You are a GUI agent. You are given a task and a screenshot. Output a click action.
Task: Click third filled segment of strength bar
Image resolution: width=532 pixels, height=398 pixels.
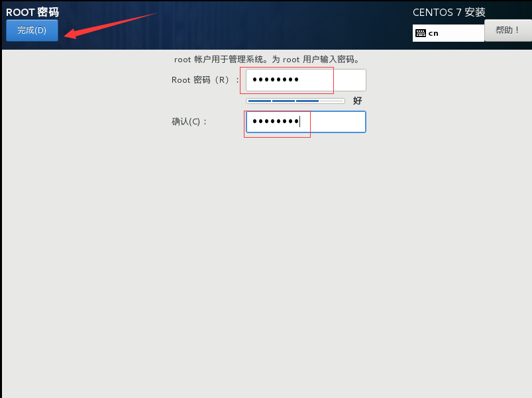click(307, 101)
